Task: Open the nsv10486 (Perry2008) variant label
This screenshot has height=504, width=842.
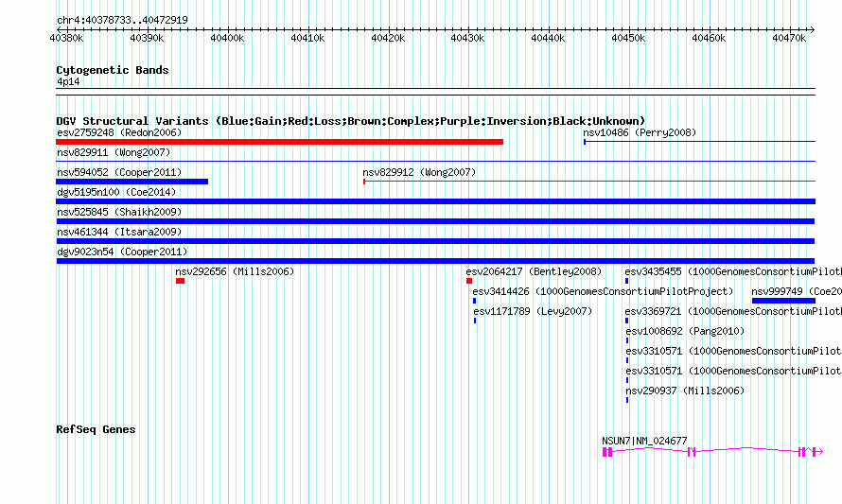Action: click(640, 132)
